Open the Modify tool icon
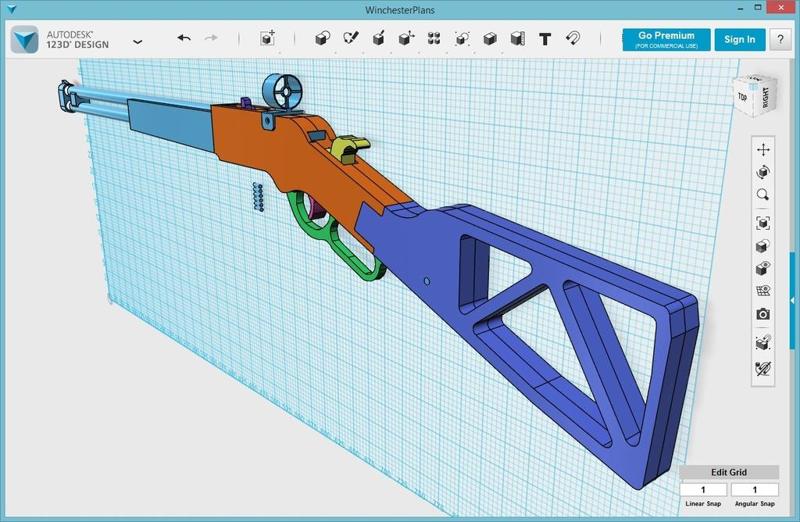Screen dimensions: 800x522 407,38
